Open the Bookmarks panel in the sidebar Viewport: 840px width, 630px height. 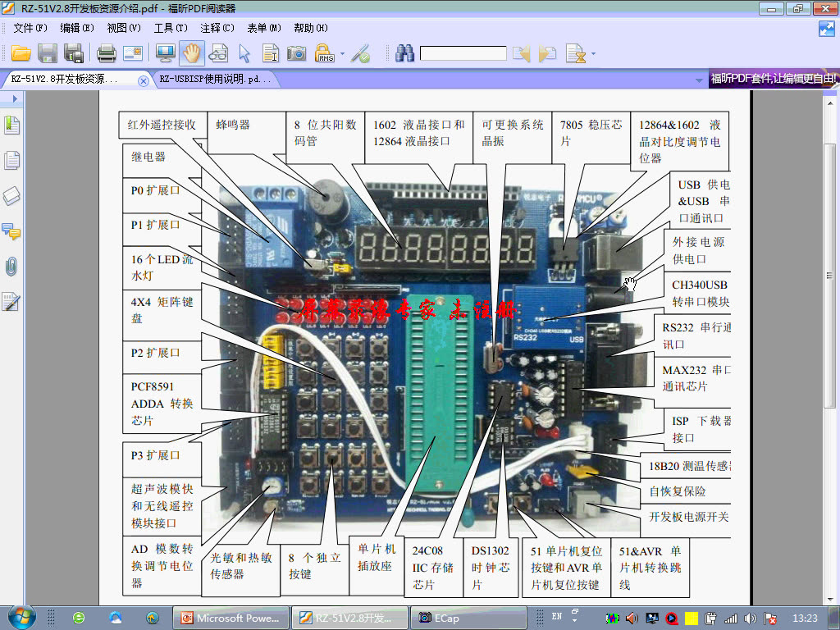click(11, 126)
